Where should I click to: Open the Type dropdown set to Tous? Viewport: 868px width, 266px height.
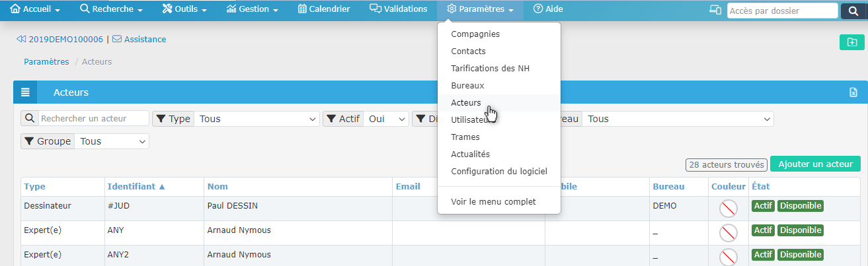[257, 119]
